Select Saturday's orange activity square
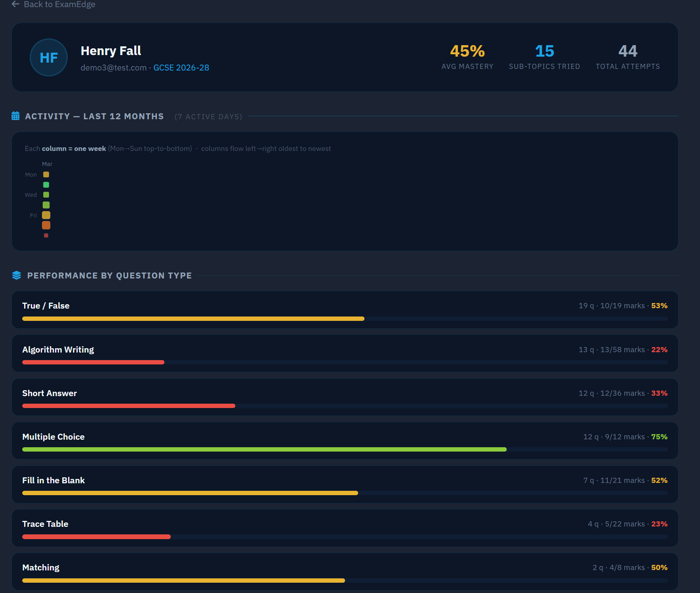This screenshot has width=700, height=593. (x=46, y=225)
